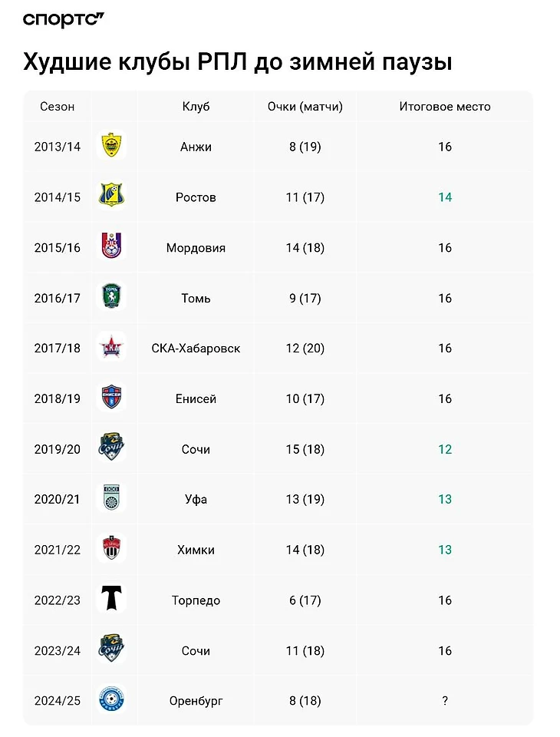The image size is (560, 737).
Task: Click the Уфа club crest
Action: point(112,499)
